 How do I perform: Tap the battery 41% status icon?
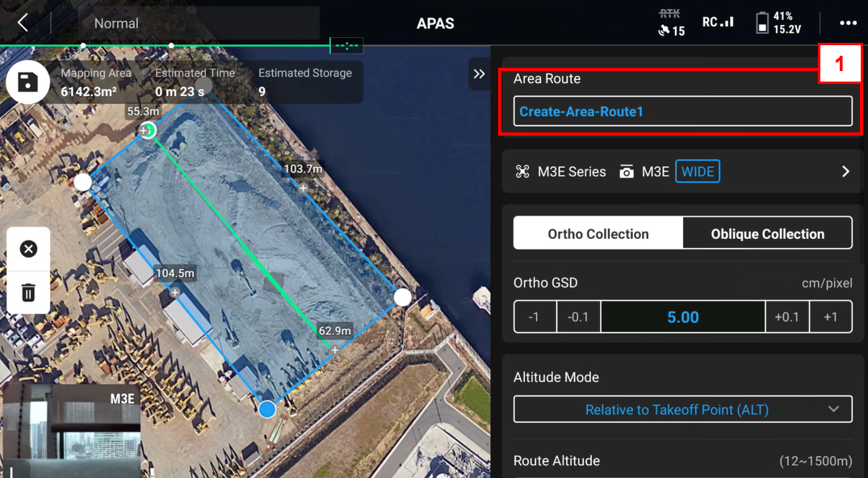click(779, 23)
